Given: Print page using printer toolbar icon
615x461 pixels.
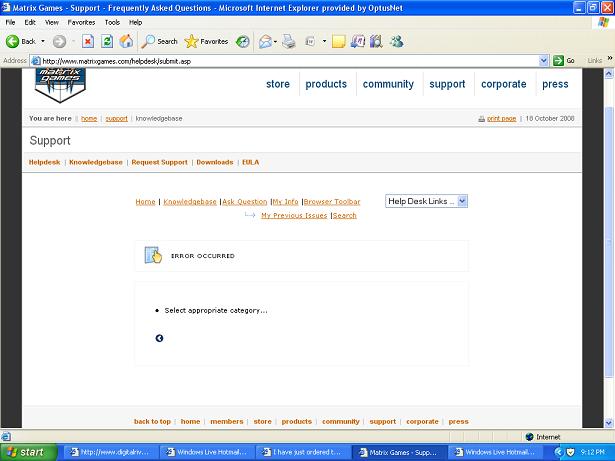Looking at the screenshot, I should pyautogui.click(x=289, y=41).
